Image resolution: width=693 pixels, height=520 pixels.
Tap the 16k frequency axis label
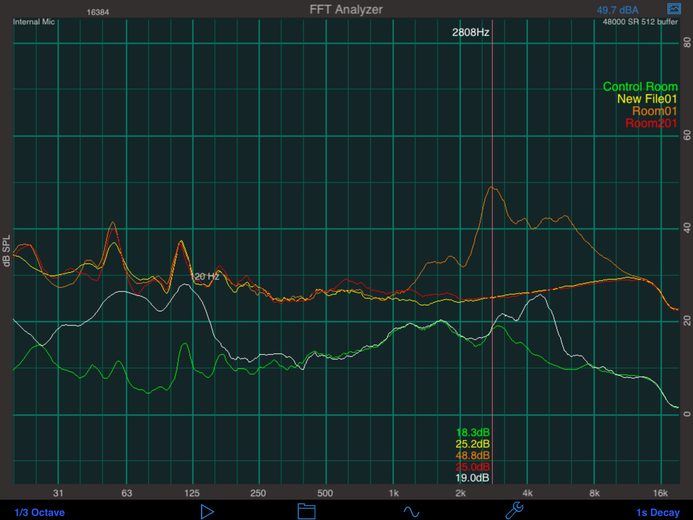(660, 493)
